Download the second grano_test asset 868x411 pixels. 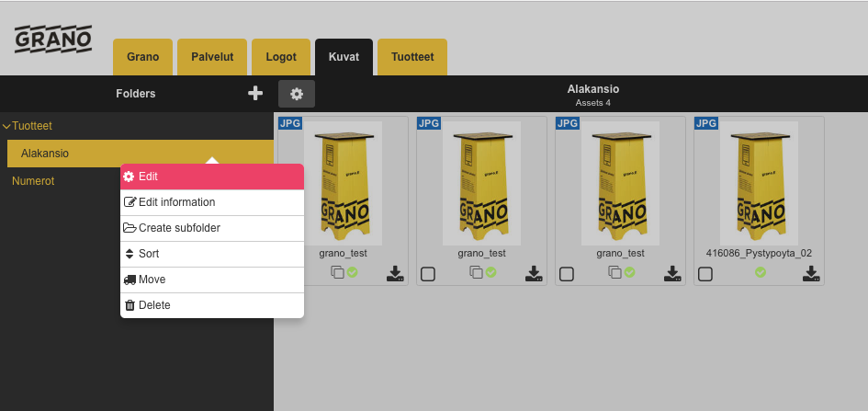534,274
